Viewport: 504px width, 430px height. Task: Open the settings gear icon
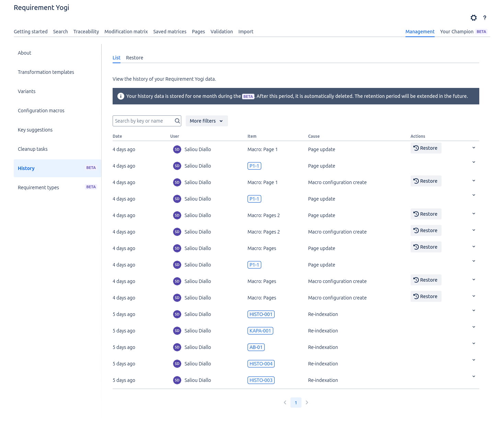(x=473, y=18)
